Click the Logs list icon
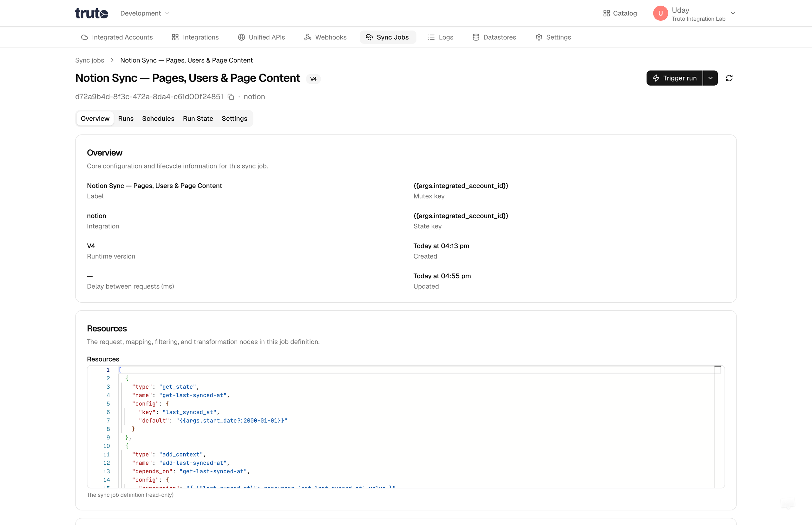The image size is (812, 525). point(431,37)
